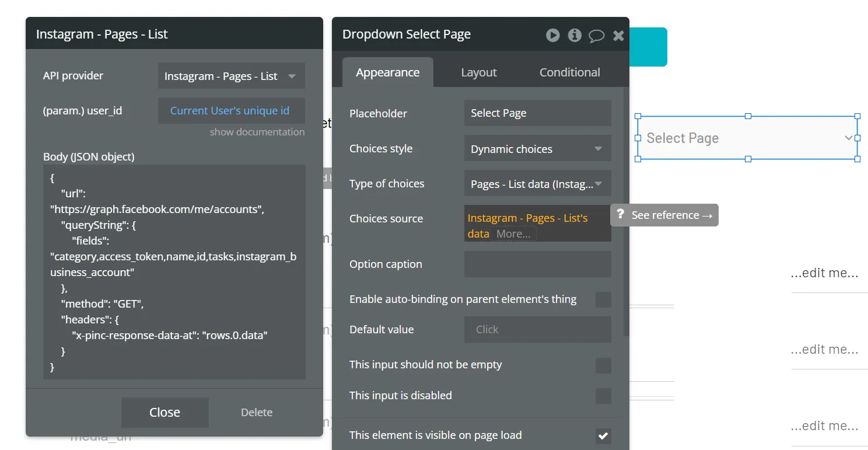Screen dimensions: 868x450
Task: Click the Close button
Action: (x=165, y=412)
